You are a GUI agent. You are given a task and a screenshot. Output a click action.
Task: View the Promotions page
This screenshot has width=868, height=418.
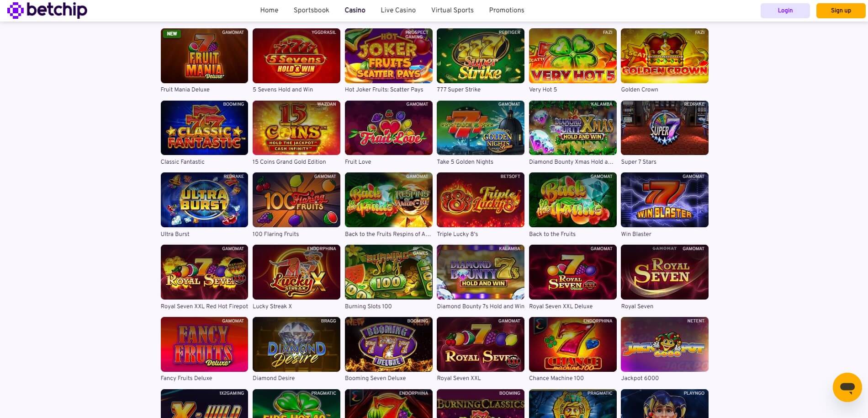pos(507,10)
